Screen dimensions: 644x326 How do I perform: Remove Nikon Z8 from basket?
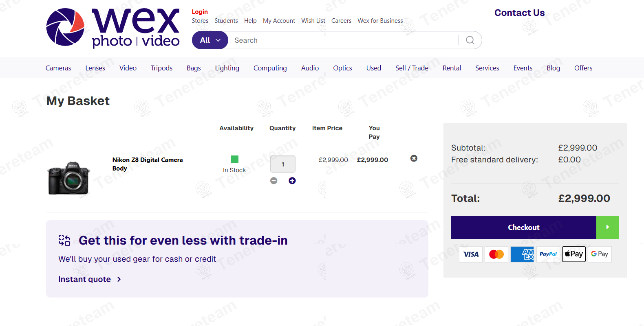[x=414, y=158]
